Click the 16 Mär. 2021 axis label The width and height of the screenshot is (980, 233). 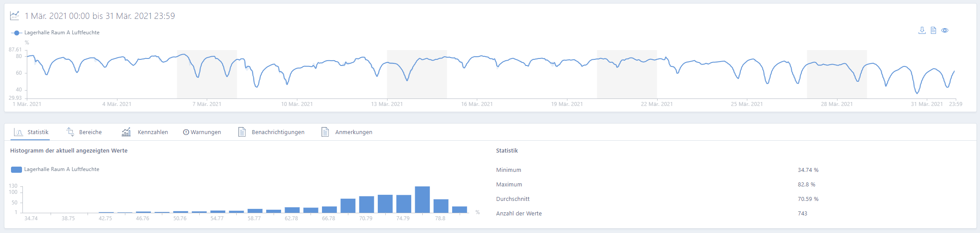click(477, 104)
